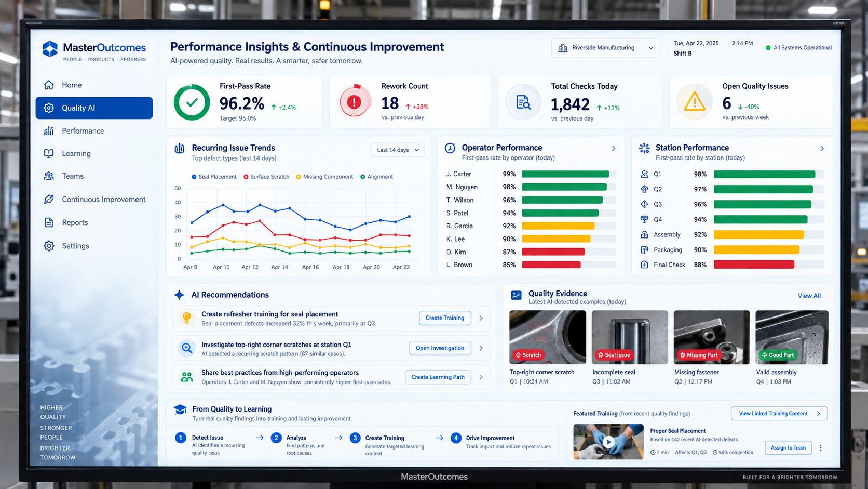Screen dimensions: 868x489
Task: Open the Top-right corner scratch thumbnail
Action: (x=548, y=337)
